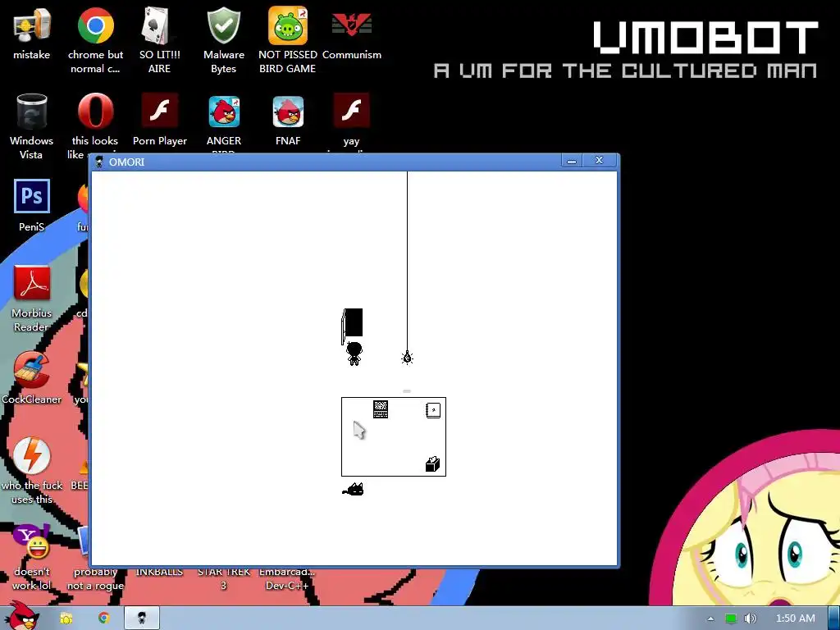Click the 1:50 AM clock

[796, 619]
